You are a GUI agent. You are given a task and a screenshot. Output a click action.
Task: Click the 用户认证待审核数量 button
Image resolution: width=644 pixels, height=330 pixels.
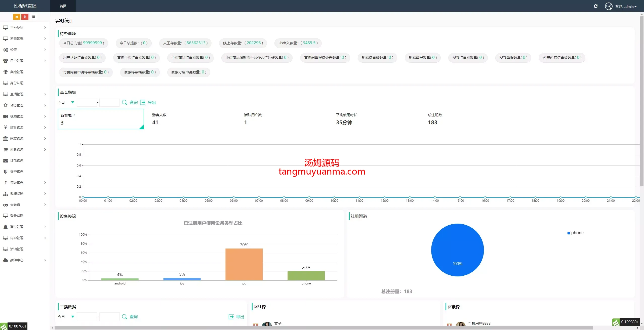click(x=82, y=58)
